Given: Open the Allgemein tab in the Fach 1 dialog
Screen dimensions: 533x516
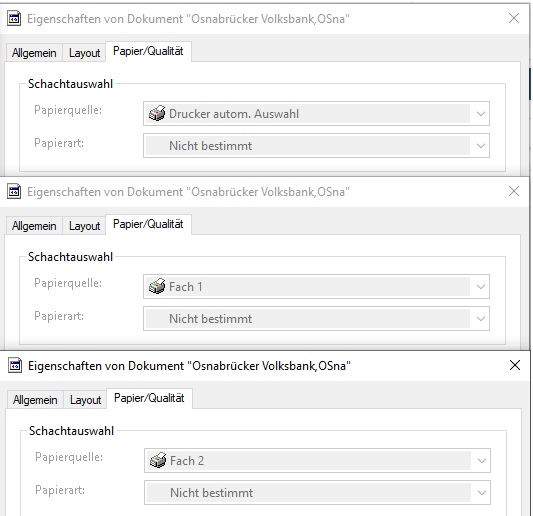Looking at the screenshot, I should [x=34, y=226].
